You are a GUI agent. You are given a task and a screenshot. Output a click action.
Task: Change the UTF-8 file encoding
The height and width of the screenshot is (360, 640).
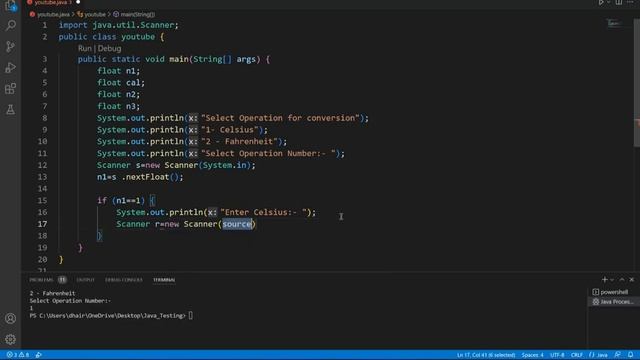pos(557,355)
